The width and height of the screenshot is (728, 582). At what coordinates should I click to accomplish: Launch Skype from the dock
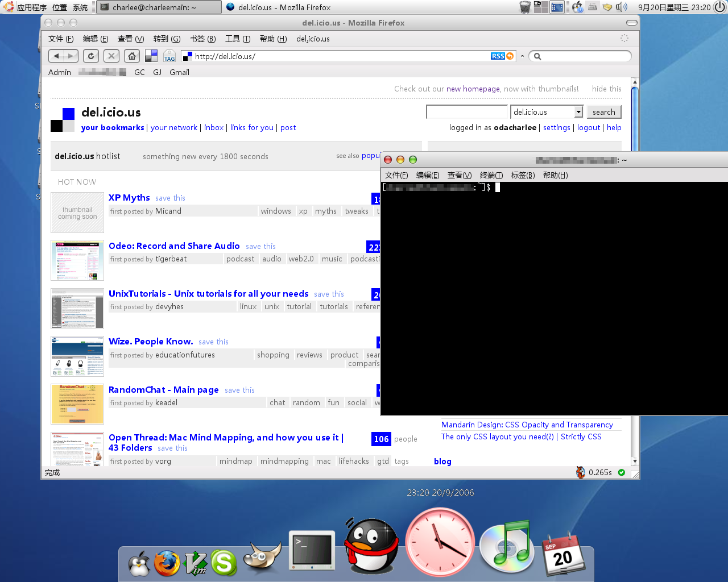224,563
